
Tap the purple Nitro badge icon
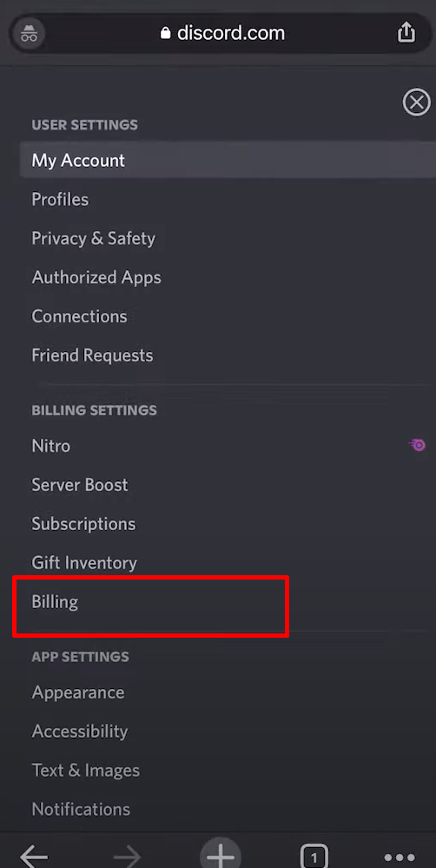point(417,445)
